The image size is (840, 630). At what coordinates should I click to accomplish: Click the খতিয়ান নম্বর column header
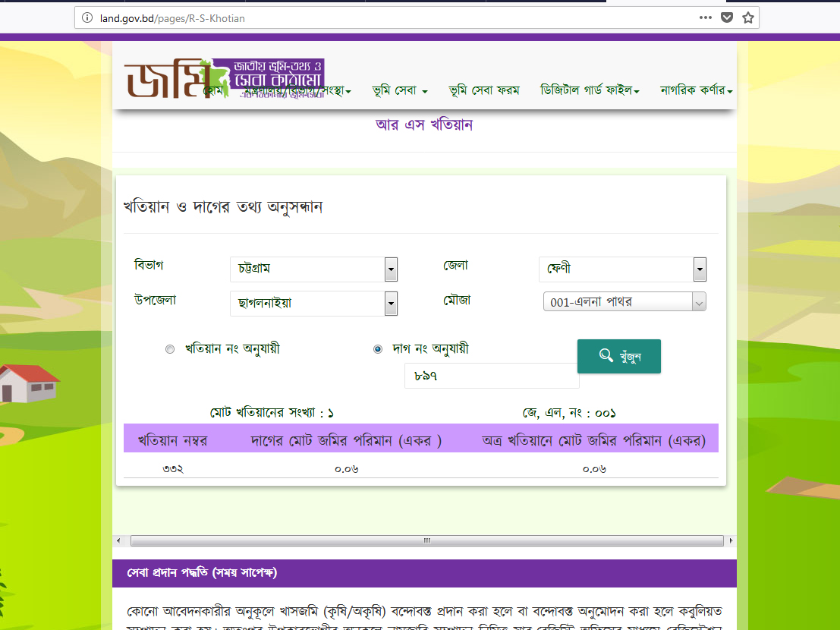tap(172, 441)
